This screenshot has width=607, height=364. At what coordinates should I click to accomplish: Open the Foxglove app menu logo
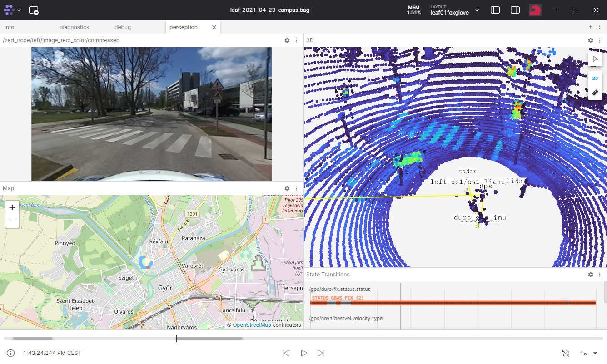pos(9,10)
